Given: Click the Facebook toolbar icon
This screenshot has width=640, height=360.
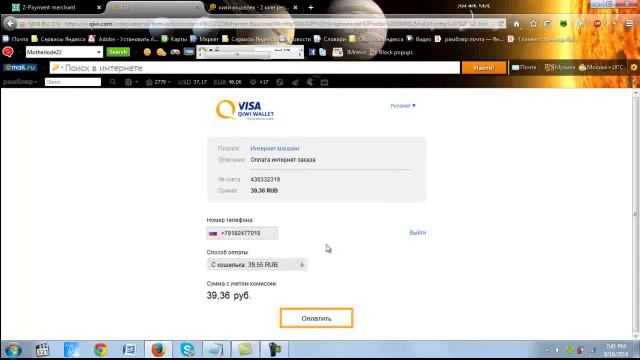Looking at the screenshot, I should [312, 52].
